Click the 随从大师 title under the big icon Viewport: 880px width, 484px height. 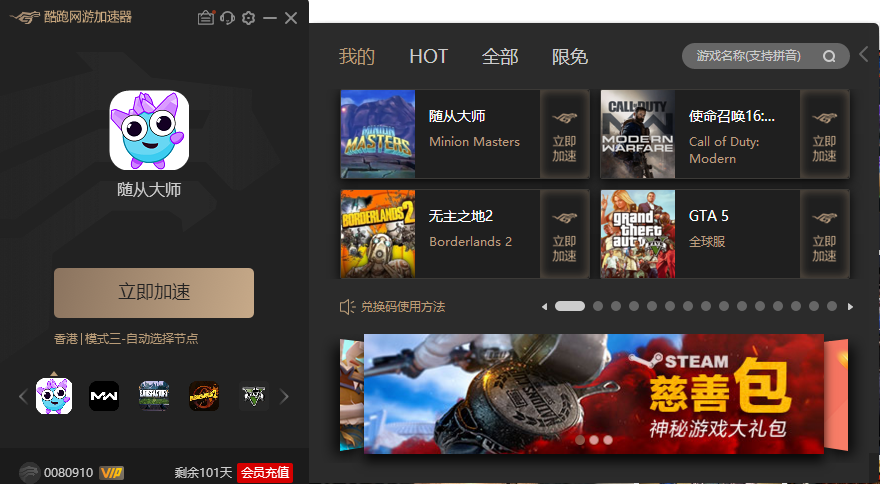click(x=149, y=190)
